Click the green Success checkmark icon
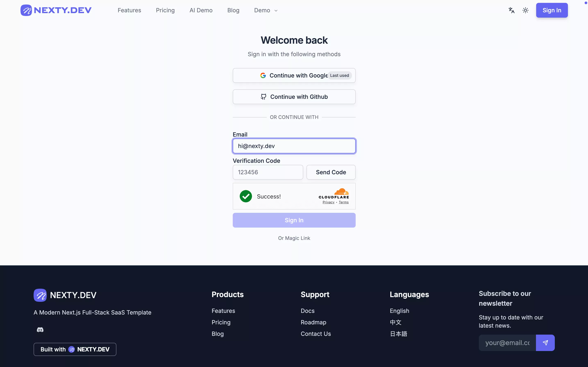588x367 pixels. [246, 196]
